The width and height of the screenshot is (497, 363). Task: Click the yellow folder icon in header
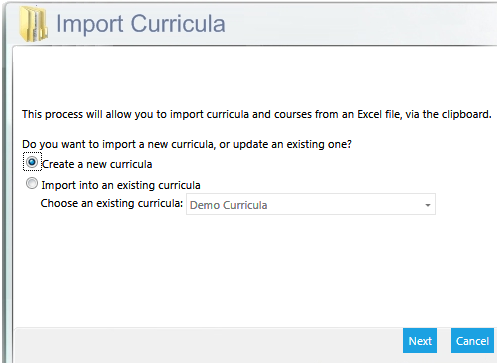click(x=33, y=23)
